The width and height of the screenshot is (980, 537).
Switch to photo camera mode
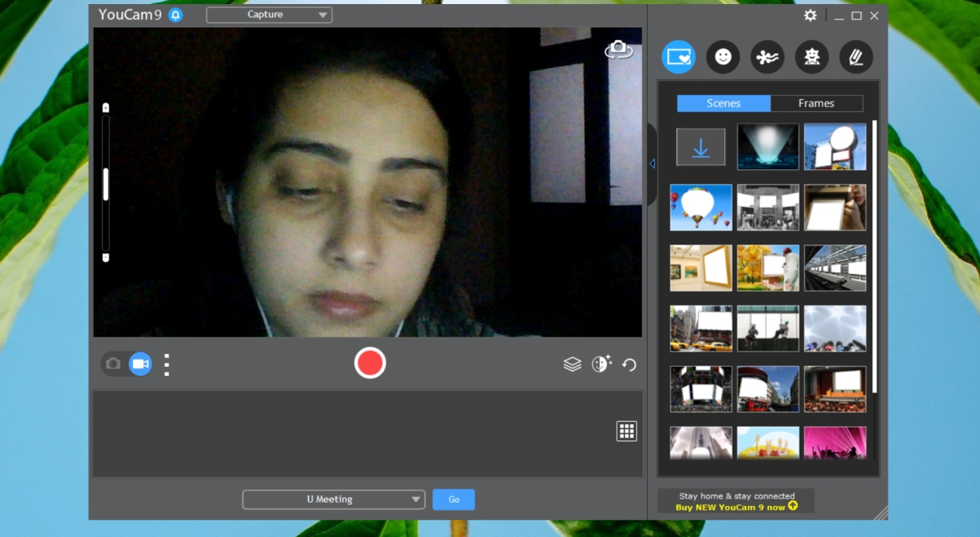click(x=114, y=364)
